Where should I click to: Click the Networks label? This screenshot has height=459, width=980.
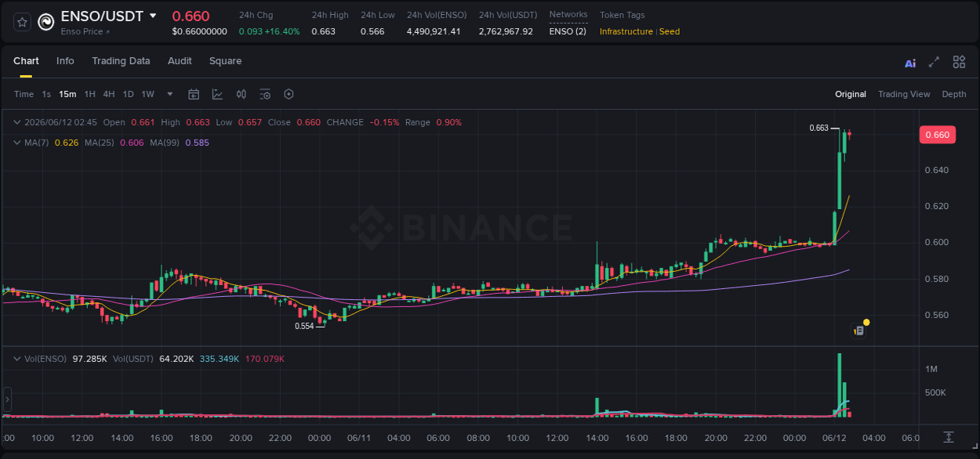tap(568, 14)
